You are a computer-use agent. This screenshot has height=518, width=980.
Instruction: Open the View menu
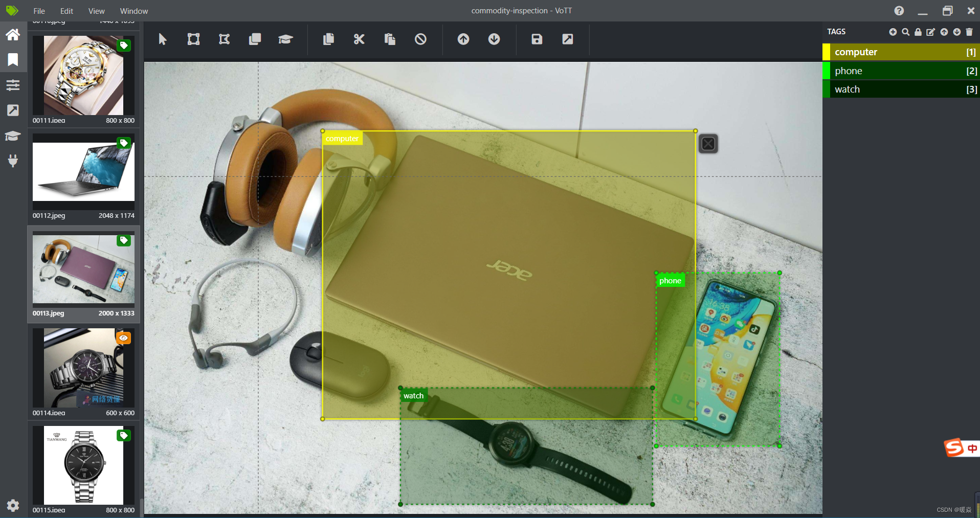click(96, 11)
